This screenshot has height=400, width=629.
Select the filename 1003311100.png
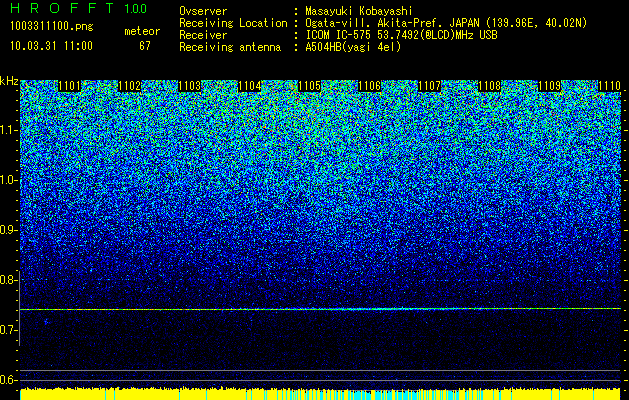point(52,27)
